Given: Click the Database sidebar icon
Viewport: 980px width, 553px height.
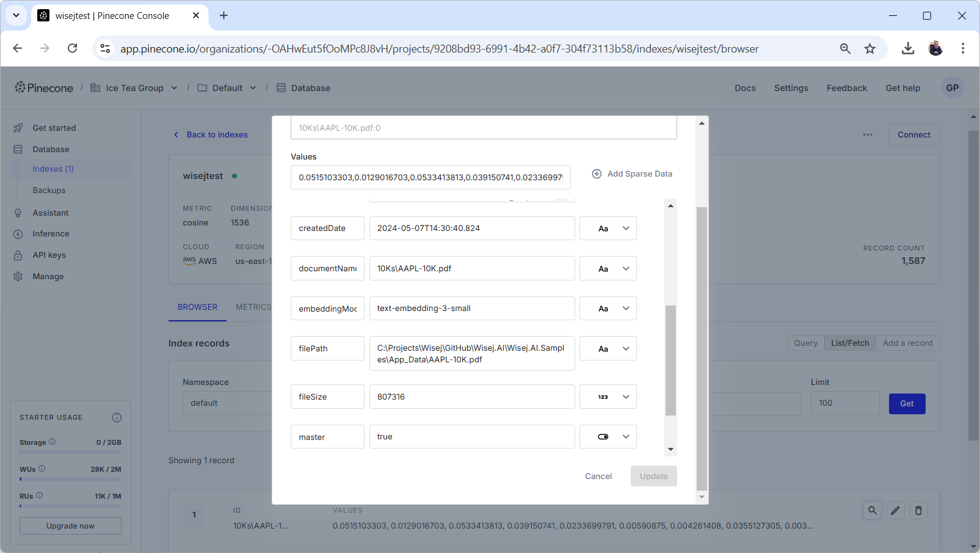Looking at the screenshot, I should (x=18, y=150).
